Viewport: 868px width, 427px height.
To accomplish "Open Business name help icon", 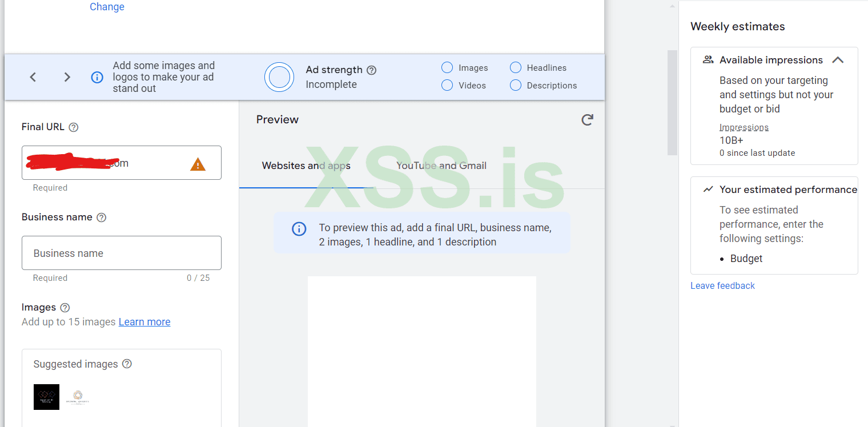I will pos(101,217).
